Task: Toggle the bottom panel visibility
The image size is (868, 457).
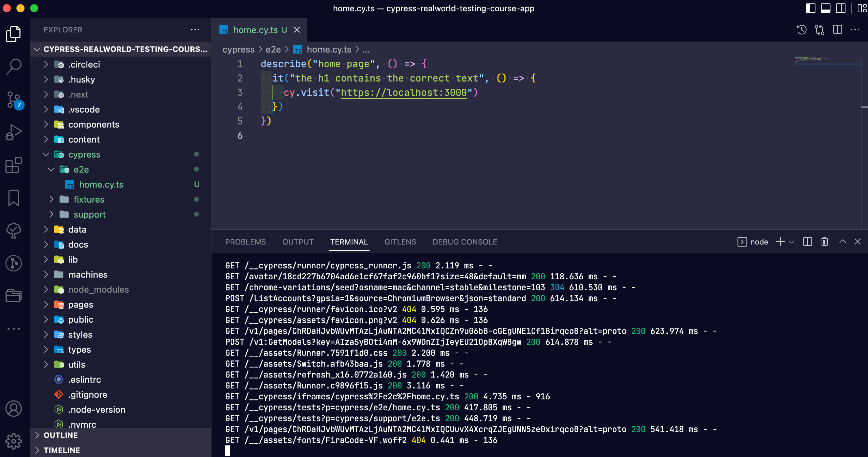Action: coord(825,8)
